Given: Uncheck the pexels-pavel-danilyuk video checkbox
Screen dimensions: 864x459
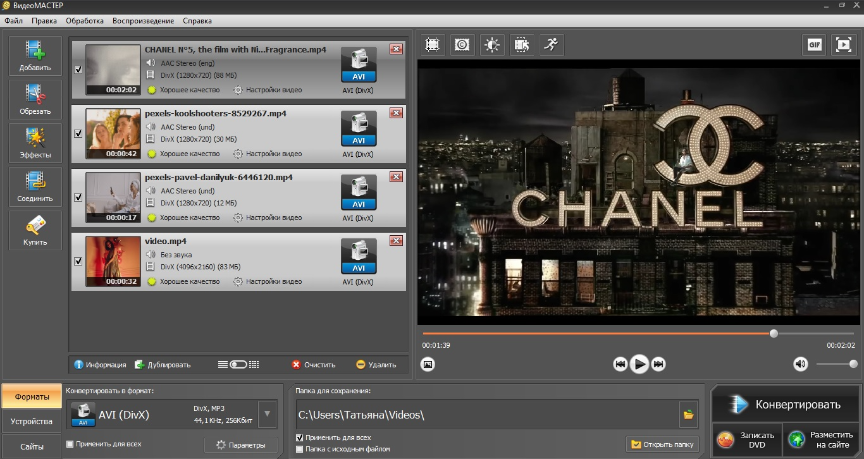Looking at the screenshot, I should (x=78, y=197).
